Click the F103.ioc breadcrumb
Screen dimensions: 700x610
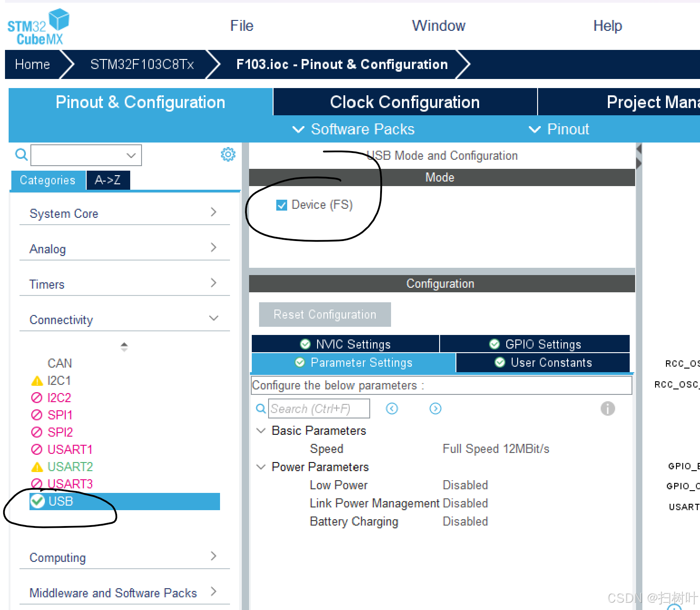pyautogui.click(x=342, y=64)
